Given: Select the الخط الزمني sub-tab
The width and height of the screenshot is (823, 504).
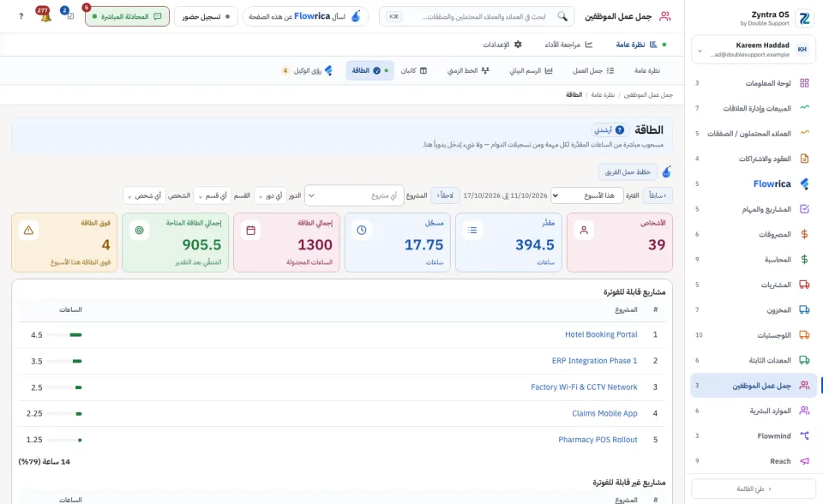Looking at the screenshot, I should pos(468,70).
